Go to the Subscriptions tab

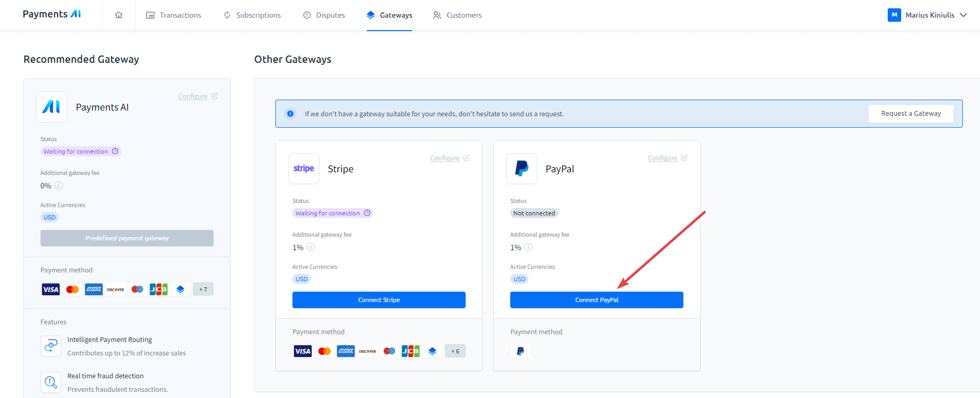point(252,15)
